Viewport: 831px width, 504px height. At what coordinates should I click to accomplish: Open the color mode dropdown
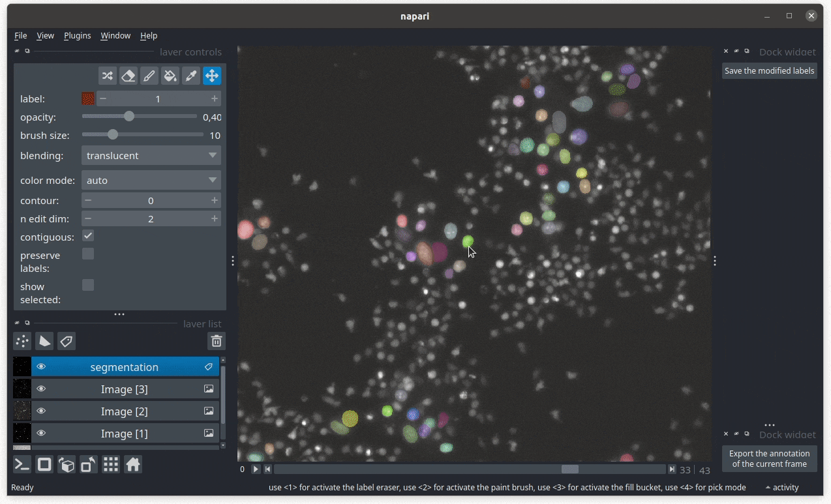[x=151, y=181]
